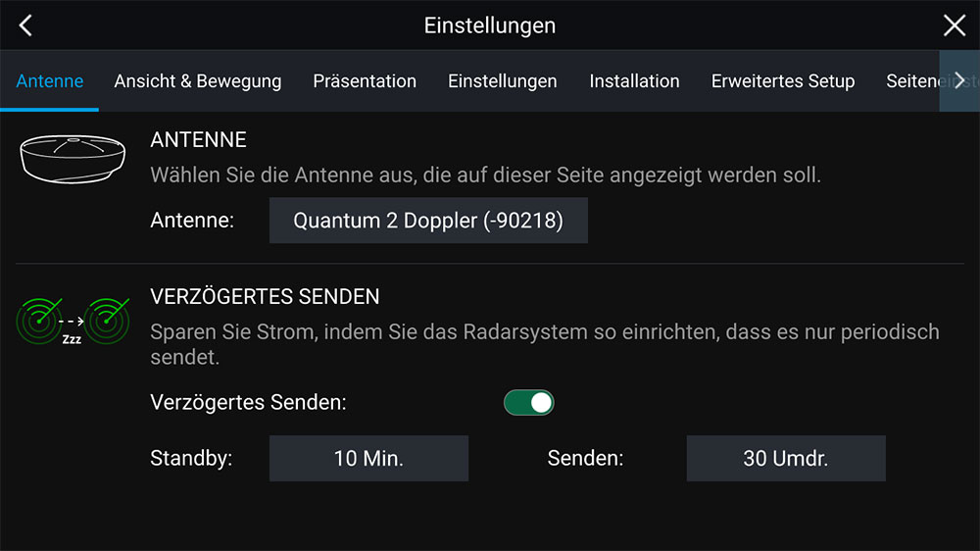Image resolution: width=980 pixels, height=551 pixels.
Task: Click the ANTENNE section heading
Action: pyautogui.click(x=198, y=140)
